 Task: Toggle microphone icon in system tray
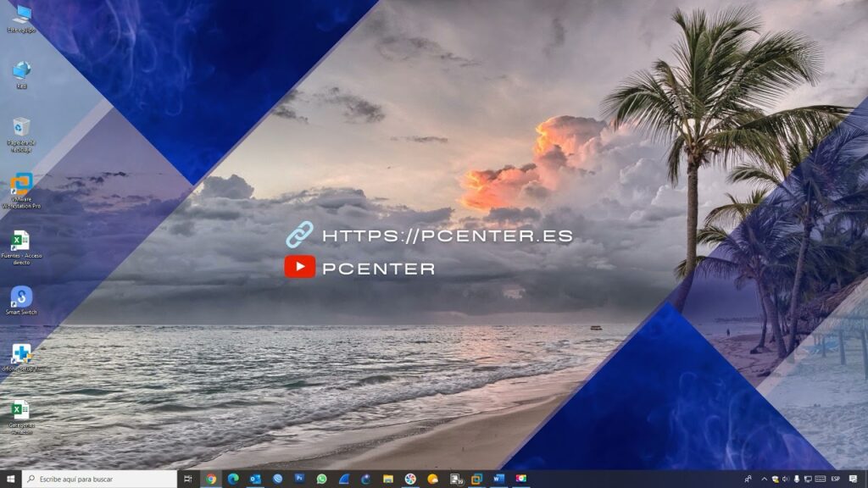point(797,479)
